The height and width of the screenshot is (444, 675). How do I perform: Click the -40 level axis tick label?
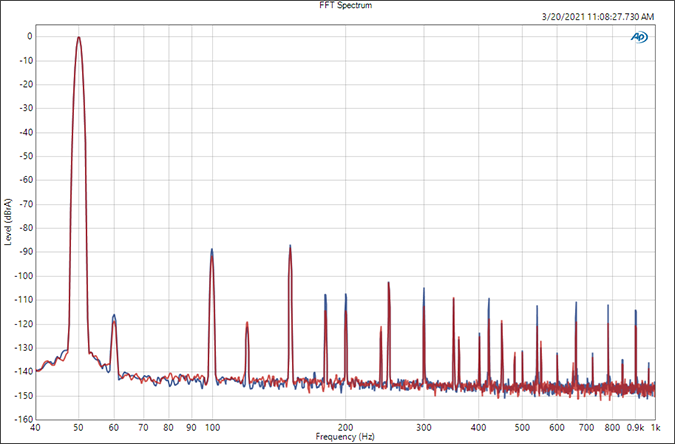coord(26,132)
